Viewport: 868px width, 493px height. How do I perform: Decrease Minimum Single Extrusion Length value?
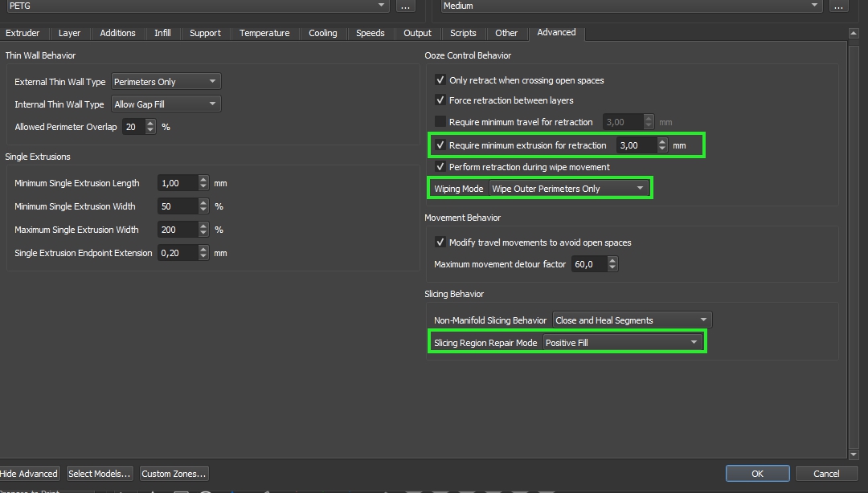point(203,187)
